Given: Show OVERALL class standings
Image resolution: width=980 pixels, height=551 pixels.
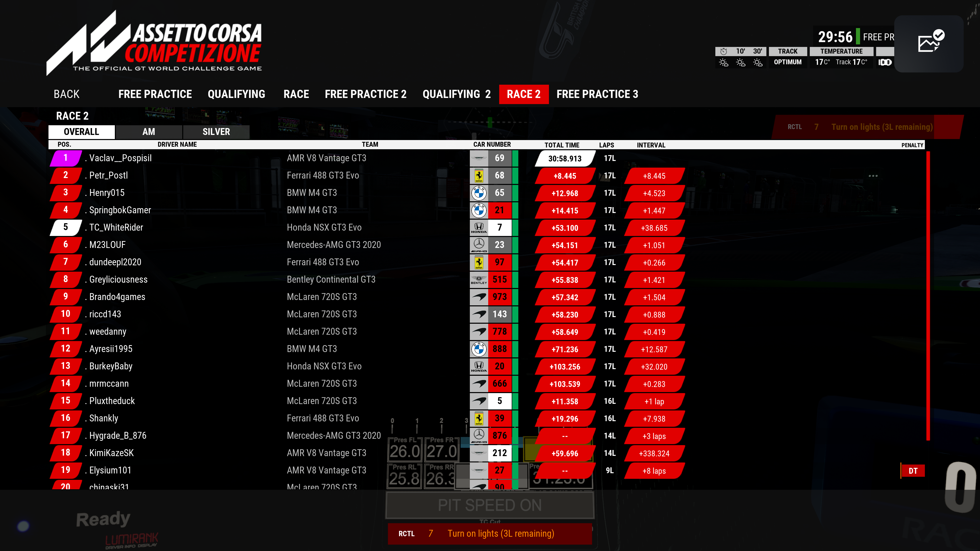Looking at the screenshot, I should (81, 132).
